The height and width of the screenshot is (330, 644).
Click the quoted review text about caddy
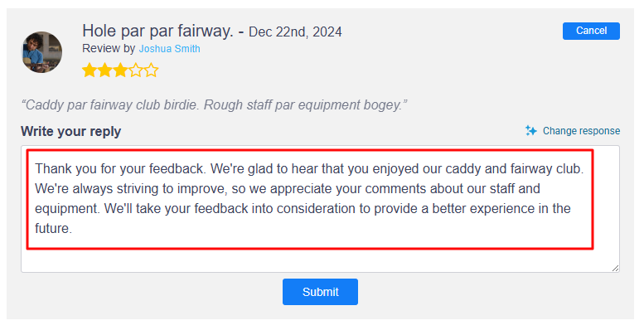pos(214,104)
